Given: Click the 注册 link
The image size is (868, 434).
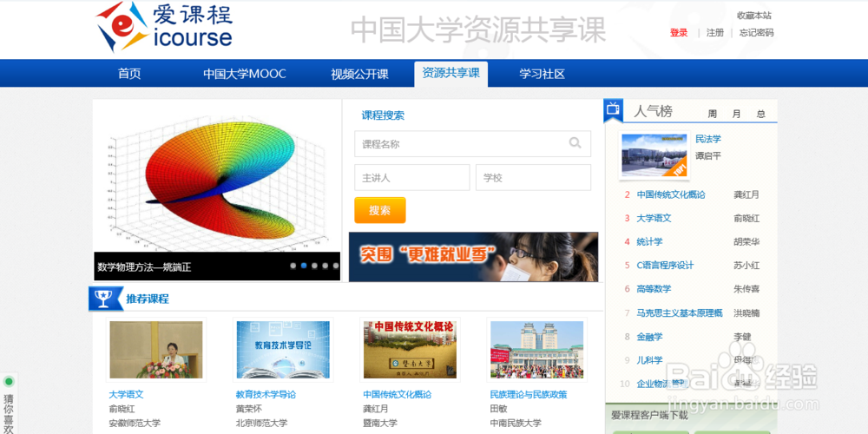Looking at the screenshot, I should [714, 33].
